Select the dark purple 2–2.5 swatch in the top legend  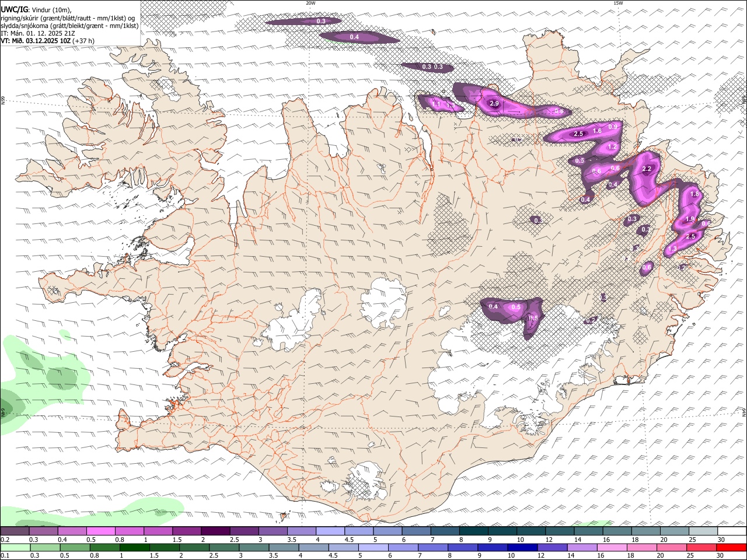[215, 531]
